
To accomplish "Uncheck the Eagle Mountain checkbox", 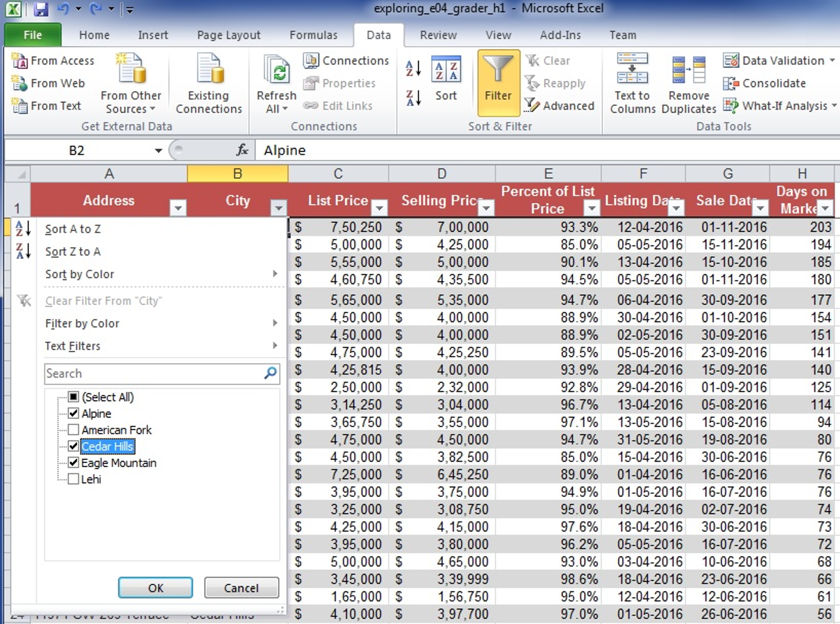I will pos(73,462).
